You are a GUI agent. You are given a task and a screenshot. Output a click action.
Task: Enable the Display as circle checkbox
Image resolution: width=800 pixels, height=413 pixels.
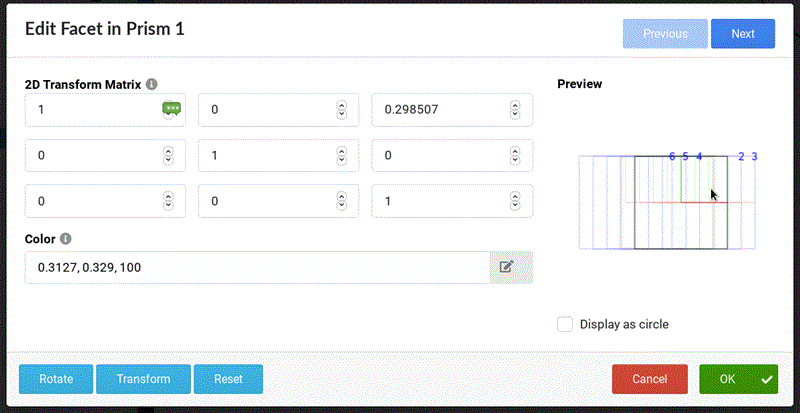pyautogui.click(x=566, y=324)
